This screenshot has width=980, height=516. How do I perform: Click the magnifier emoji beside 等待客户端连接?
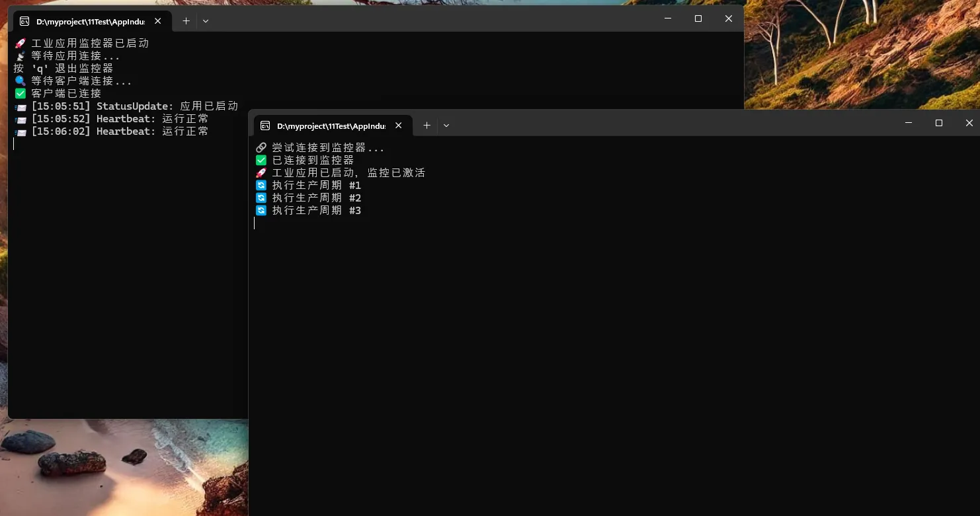[20, 81]
